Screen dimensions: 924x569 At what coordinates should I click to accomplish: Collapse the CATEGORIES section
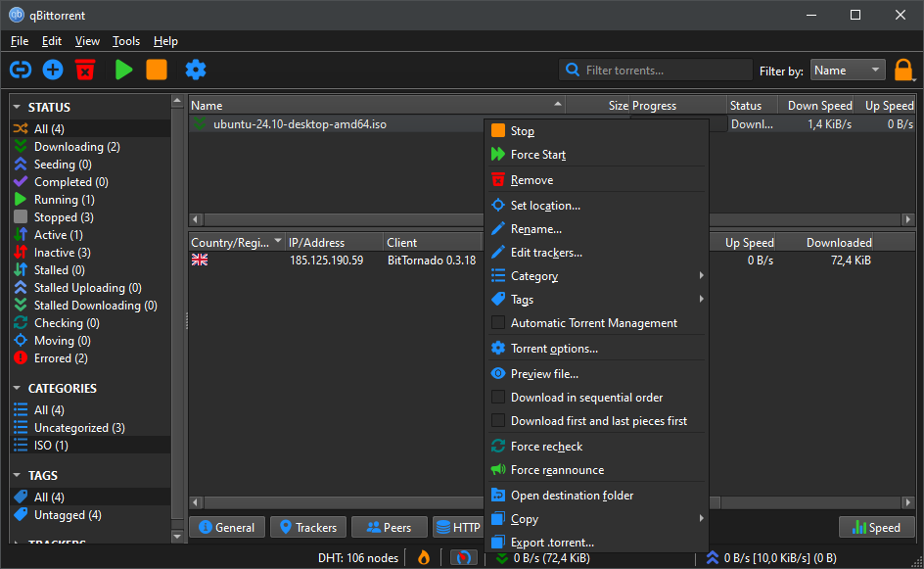(17, 388)
